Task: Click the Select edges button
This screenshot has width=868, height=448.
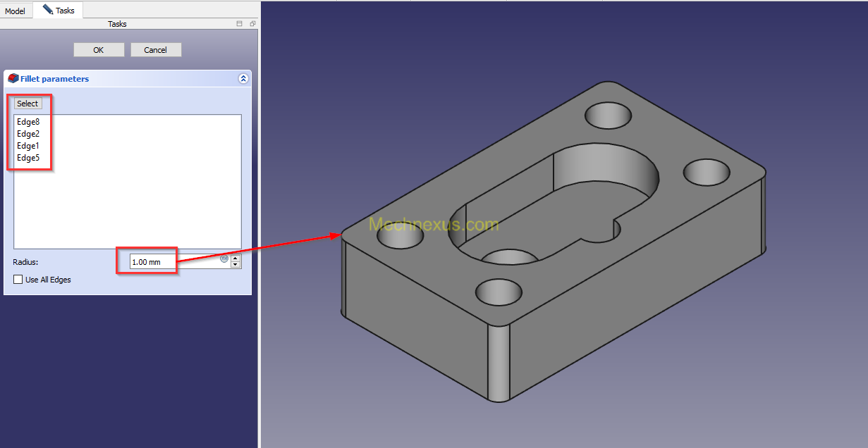Action: [27, 104]
